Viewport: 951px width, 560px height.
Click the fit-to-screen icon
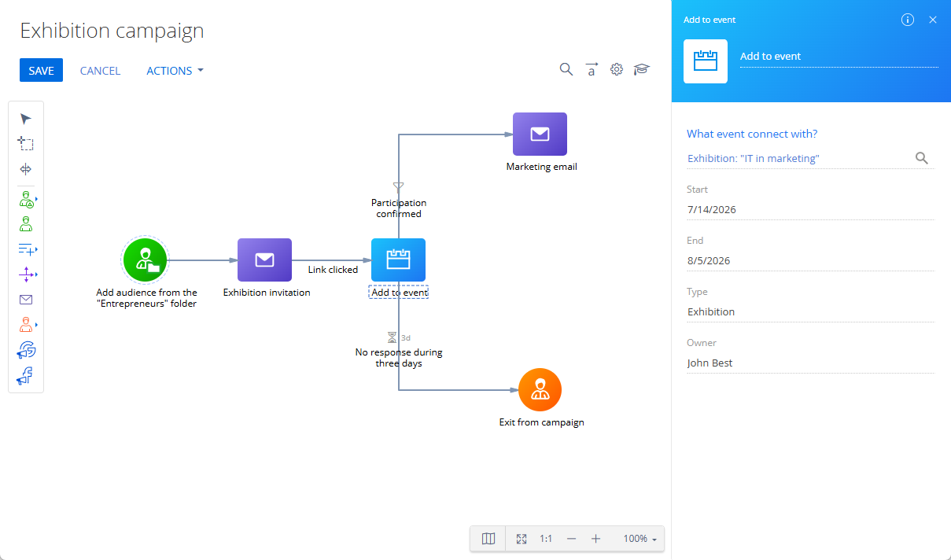[x=521, y=539]
